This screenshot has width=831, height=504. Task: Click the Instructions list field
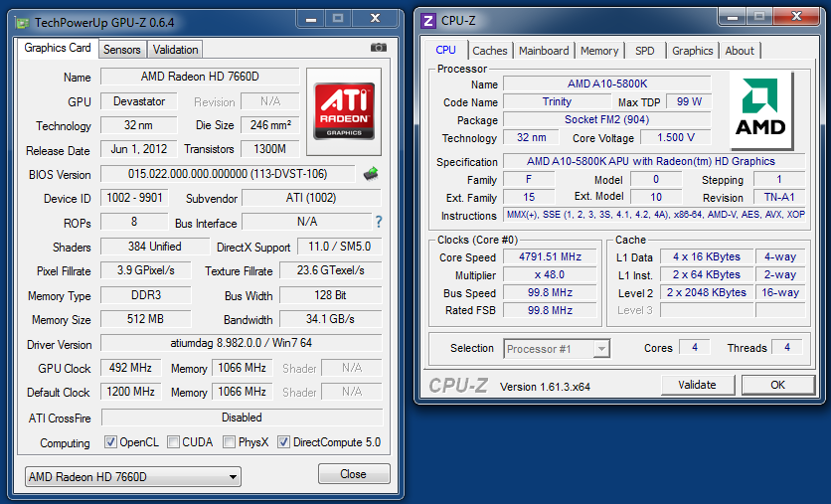(654, 215)
